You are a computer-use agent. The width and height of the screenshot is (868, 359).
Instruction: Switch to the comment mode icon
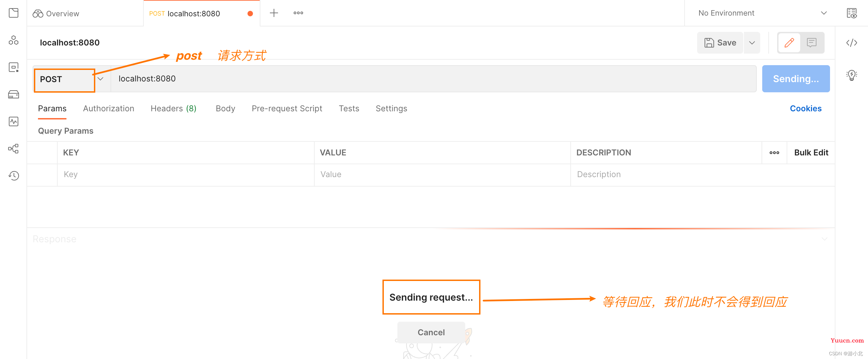coord(811,43)
